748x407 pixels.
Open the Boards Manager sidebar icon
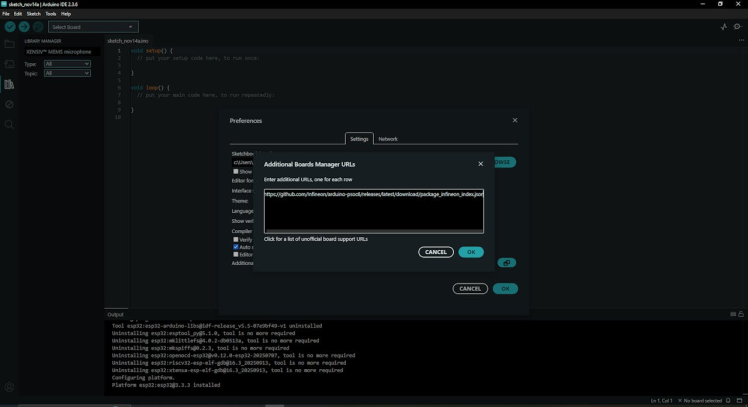tap(9, 65)
